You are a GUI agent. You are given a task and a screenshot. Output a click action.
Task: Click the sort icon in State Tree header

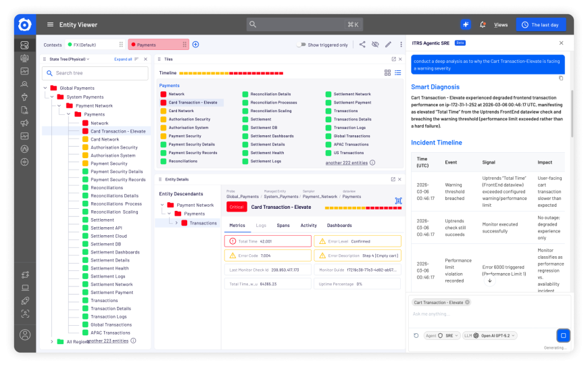137,59
